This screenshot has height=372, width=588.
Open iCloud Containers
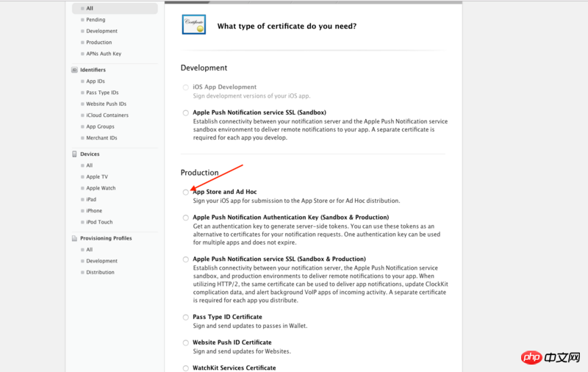107,115
